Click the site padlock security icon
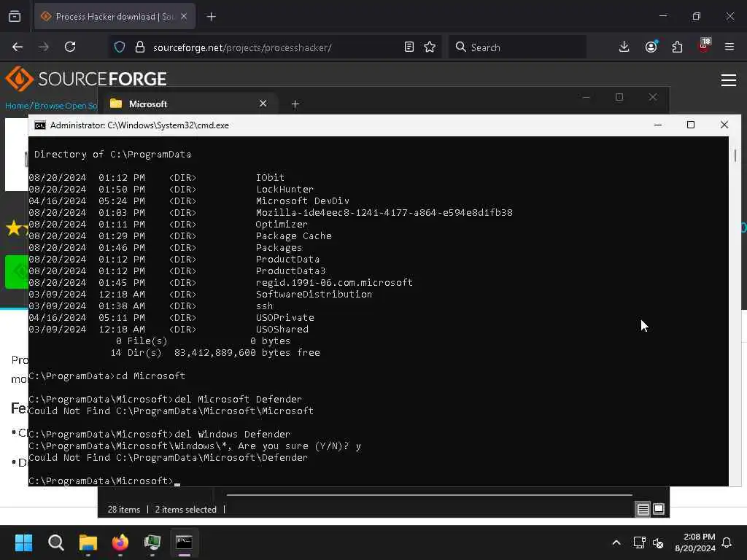Screen dimensions: 747x560 (x=139, y=47)
